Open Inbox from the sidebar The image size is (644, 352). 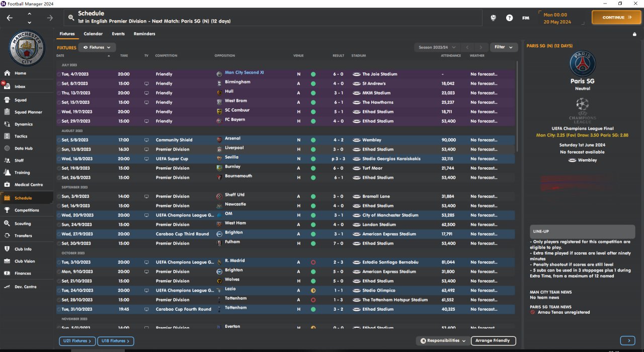pyautogui.click(x=20, y=87)
